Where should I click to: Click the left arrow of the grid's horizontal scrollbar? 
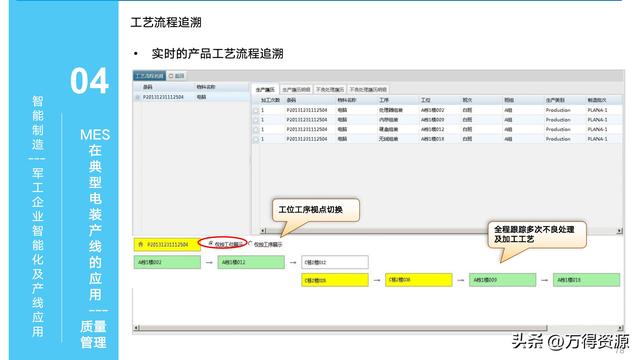263,231
